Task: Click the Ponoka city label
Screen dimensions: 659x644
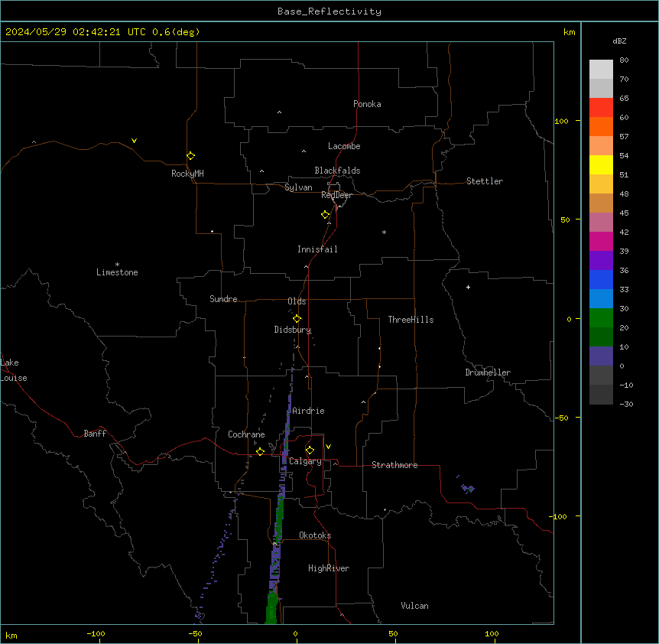Action: click(x=367, y=104)
